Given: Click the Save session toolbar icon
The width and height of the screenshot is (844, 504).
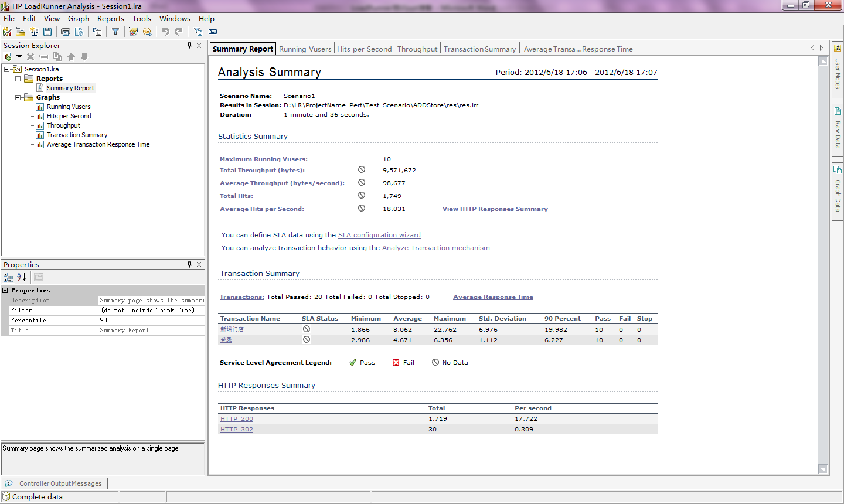Looking at the screenshot, I should point(47,32).
